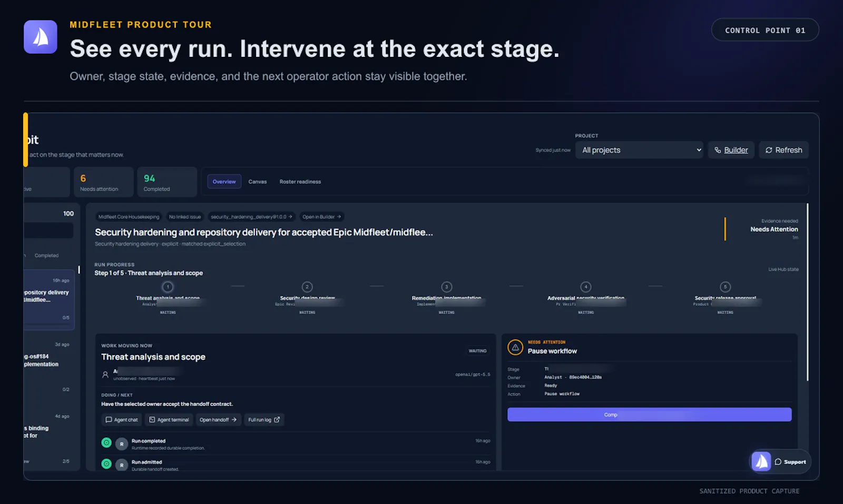Viewport: 843px width, 504px height.
Task: Switch to the Roster readiness tab
Action: coord(300,182)
